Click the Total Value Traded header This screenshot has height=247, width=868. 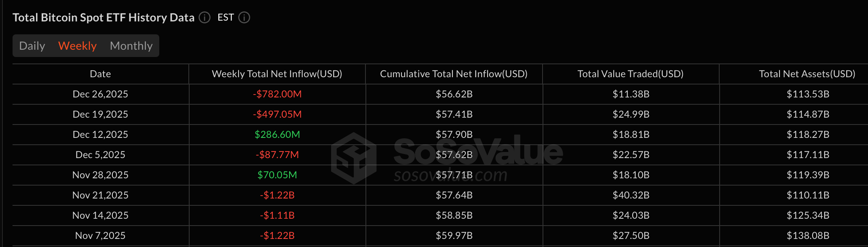pos(630,74)
